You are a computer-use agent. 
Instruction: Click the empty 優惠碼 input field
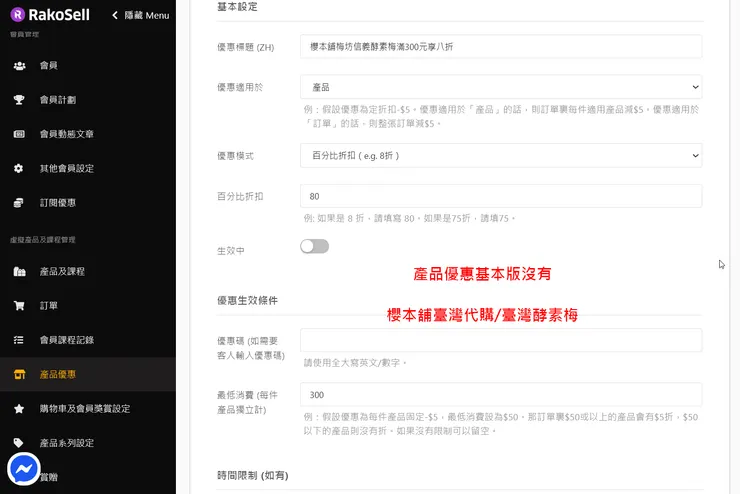tap(501, 340)
